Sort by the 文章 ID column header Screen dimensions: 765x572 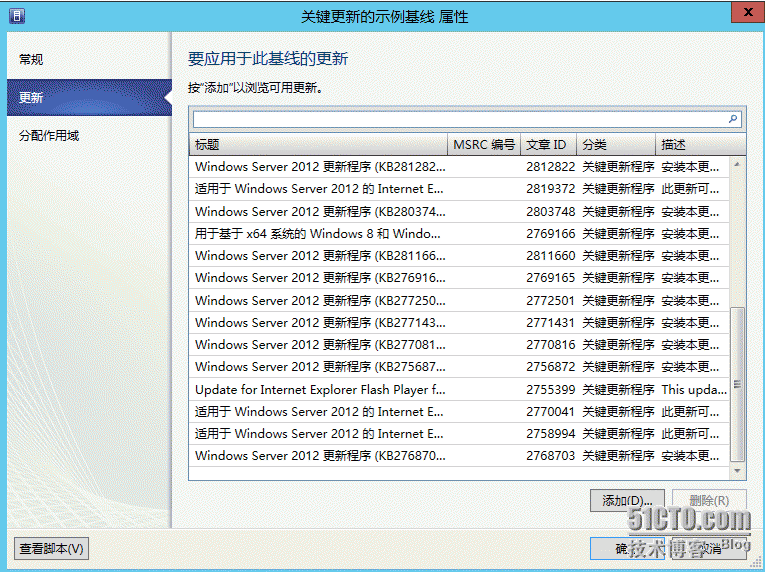click(548, 144)
